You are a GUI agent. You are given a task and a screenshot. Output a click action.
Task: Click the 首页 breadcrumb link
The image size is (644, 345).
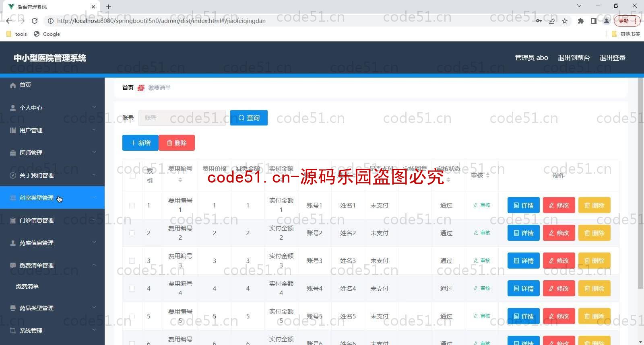[128, 88]
